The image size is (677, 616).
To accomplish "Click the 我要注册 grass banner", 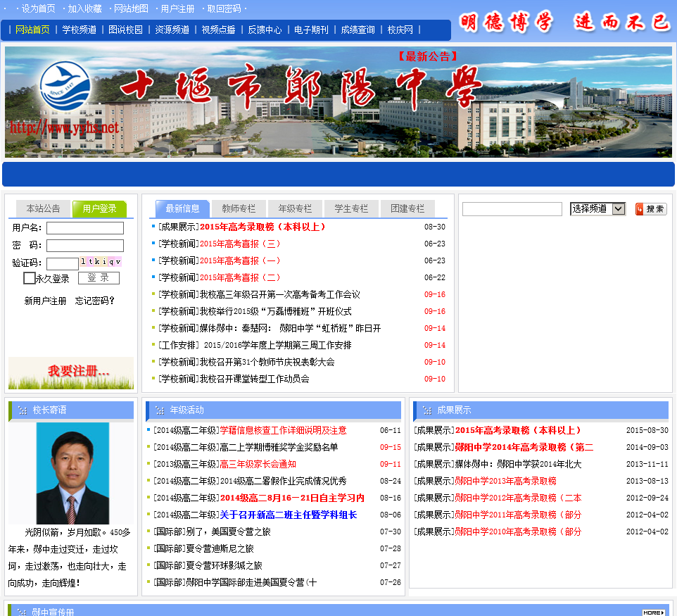I will pyautogui.click(x=71, y=373).
